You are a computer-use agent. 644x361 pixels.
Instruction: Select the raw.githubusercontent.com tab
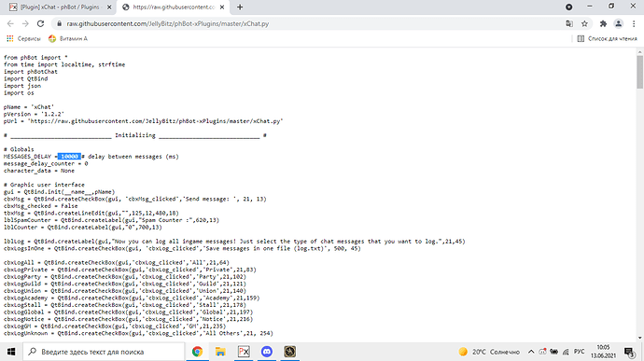tap(175, 7)
